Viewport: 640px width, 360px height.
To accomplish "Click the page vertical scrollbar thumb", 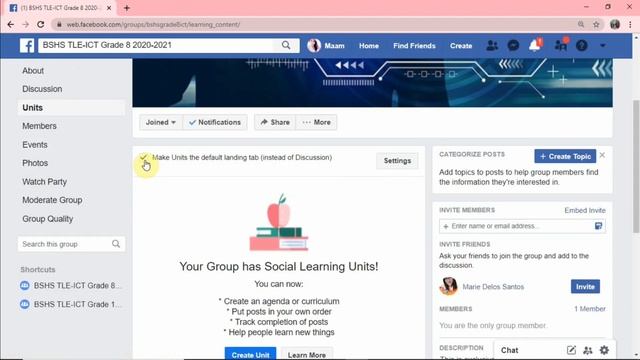I will 636,167.
